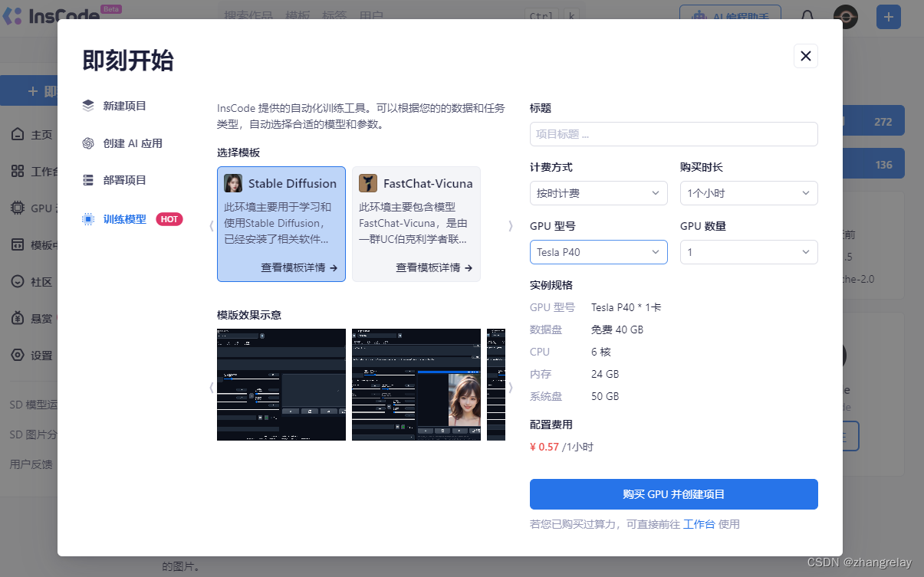Click the AI 编程助手 button
Image resolution: width=924 pixels, height=577 pixels.
(x=730, y=16)
